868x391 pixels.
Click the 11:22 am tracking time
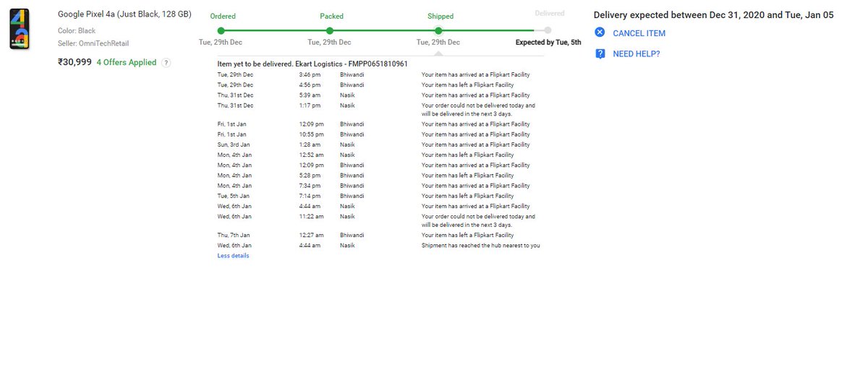(311, 217)
